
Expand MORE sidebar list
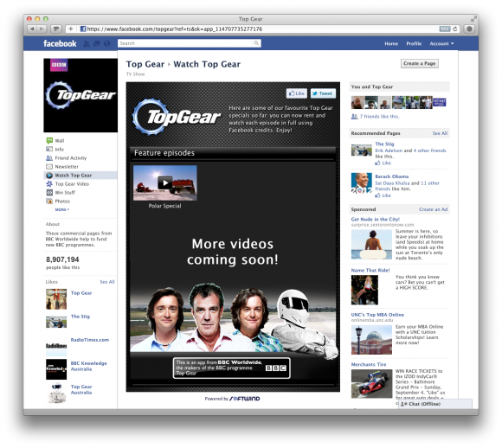coord(61,209)
